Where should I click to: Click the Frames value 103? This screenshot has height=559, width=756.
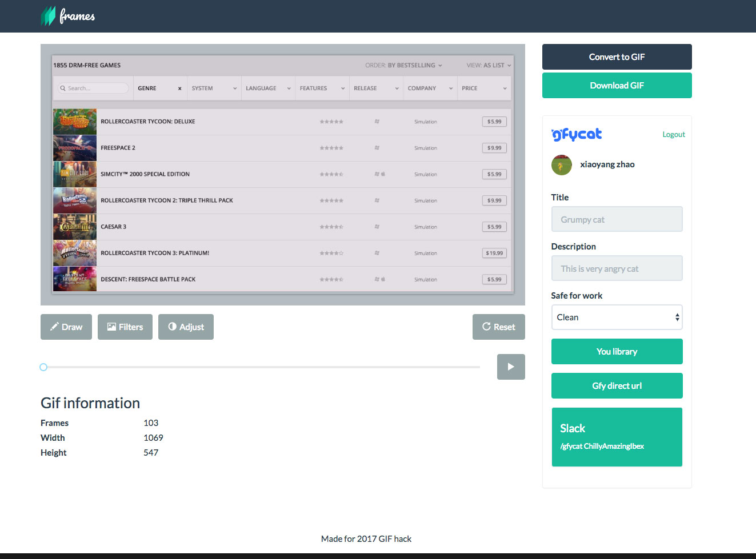(x=151, y=423)
